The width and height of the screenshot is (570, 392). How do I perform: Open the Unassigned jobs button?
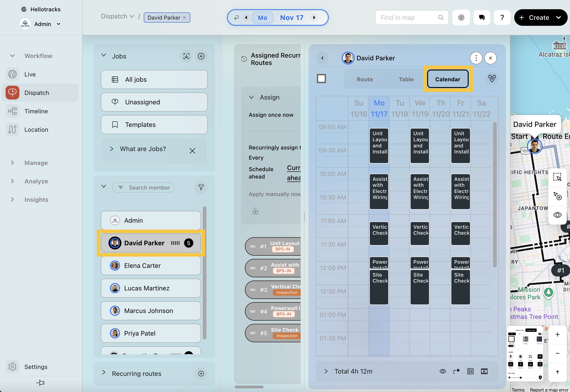click(x=154, y=102)
